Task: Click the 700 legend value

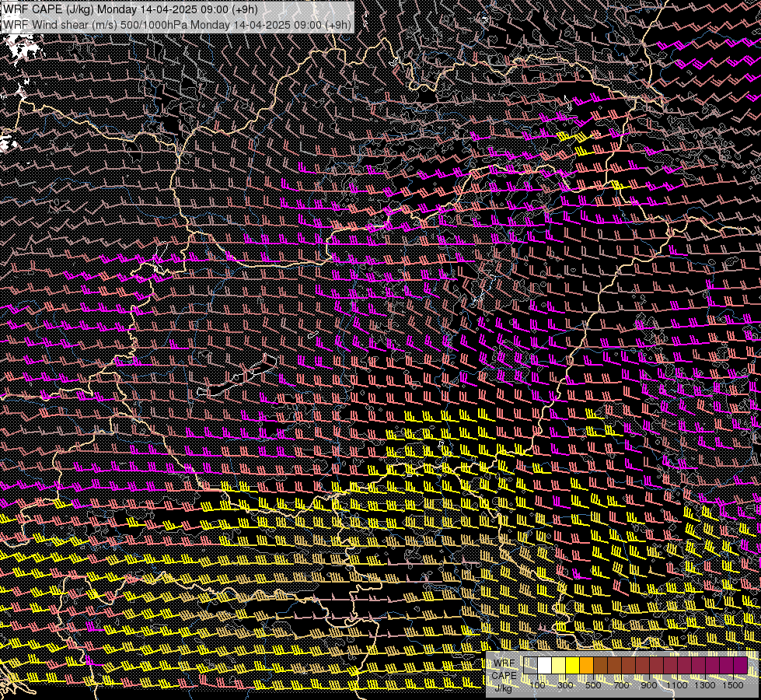Action: pos(621,685)
